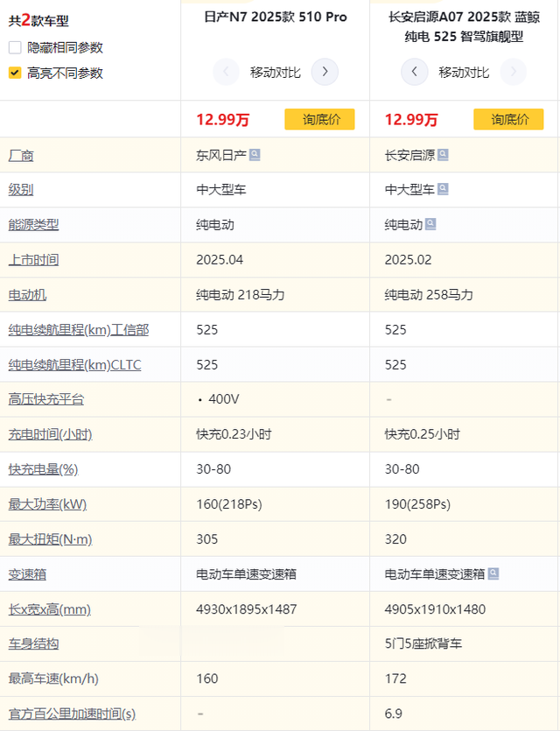Open 能源类型 parameter link
560x731 pixels.
click(x=33, y=225)
